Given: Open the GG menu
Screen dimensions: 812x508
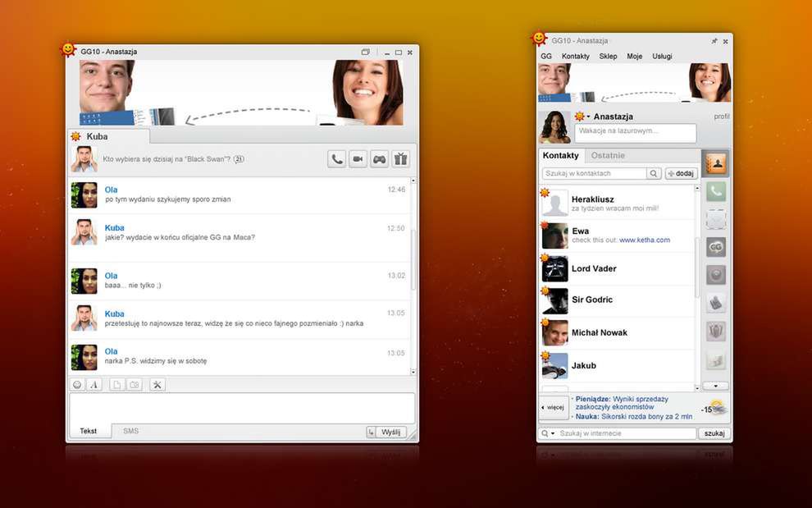Looking at the screenshot, I should click(546, 56).
